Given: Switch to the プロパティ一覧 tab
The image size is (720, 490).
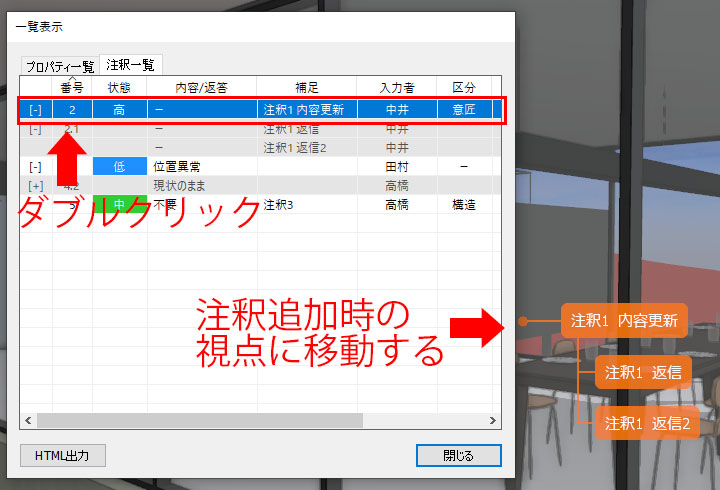Looking at the screenshot, I should (60, 66).
